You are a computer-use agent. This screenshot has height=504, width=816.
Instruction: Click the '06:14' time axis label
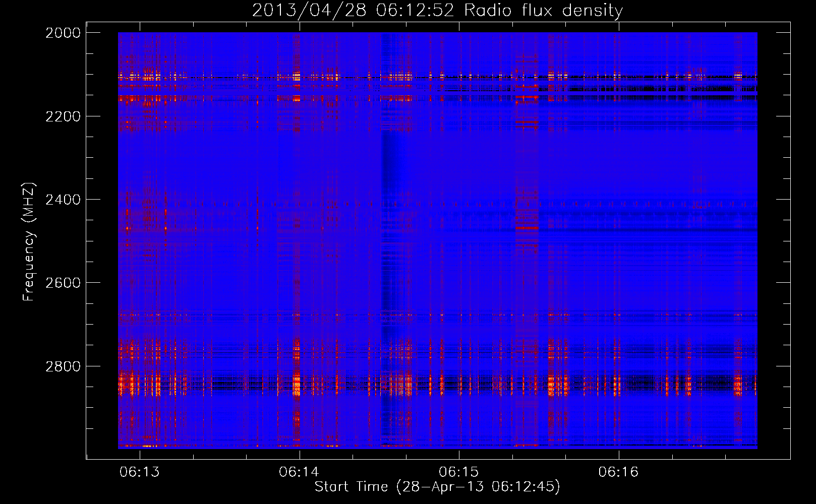click(x=299, y=472)
